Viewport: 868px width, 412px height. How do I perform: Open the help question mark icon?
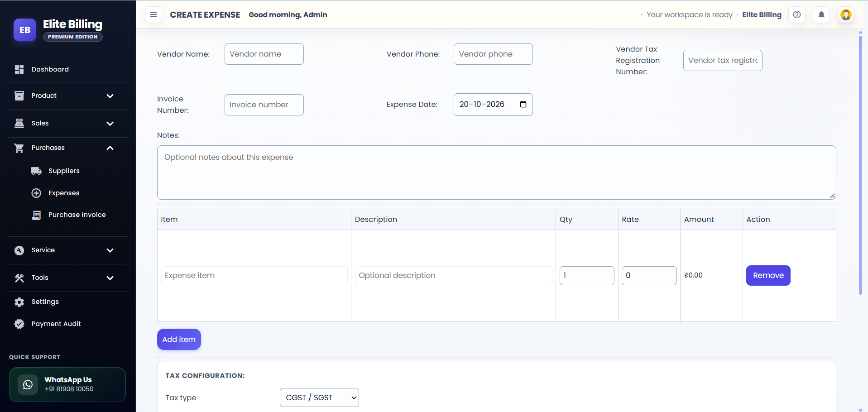(797, 15)
